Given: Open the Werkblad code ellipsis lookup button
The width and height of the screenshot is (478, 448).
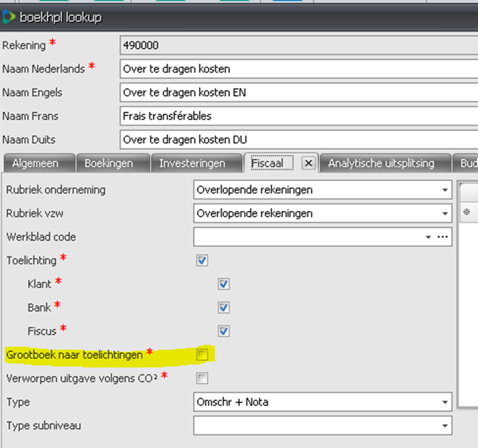Looking at the screenshot, I should [x=444, y=238].
